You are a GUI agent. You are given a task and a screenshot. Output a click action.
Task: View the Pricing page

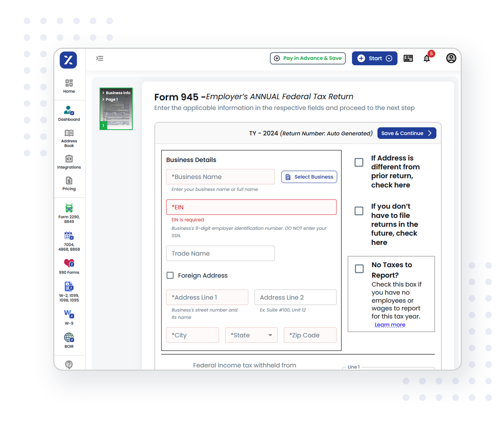click(69, 184)
